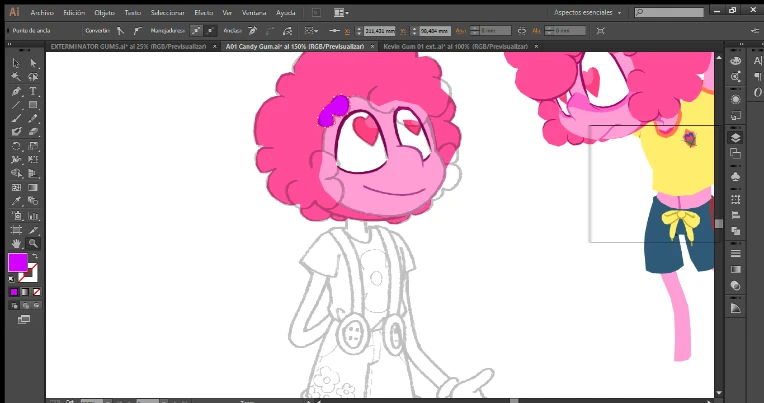The height and width of the screenshot is (403, 764).
Task: Click the search field in top bar
Action: (x=669, y=13)
